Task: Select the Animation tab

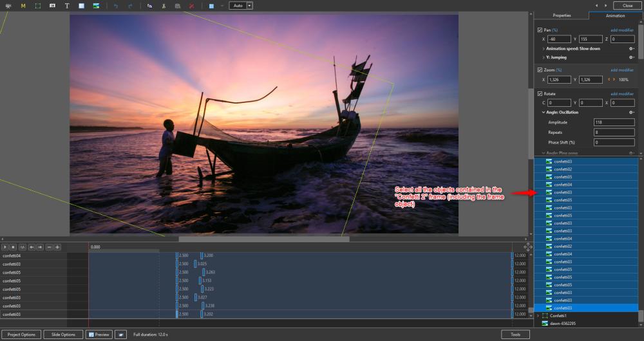Action: click(x=615, y=15)
